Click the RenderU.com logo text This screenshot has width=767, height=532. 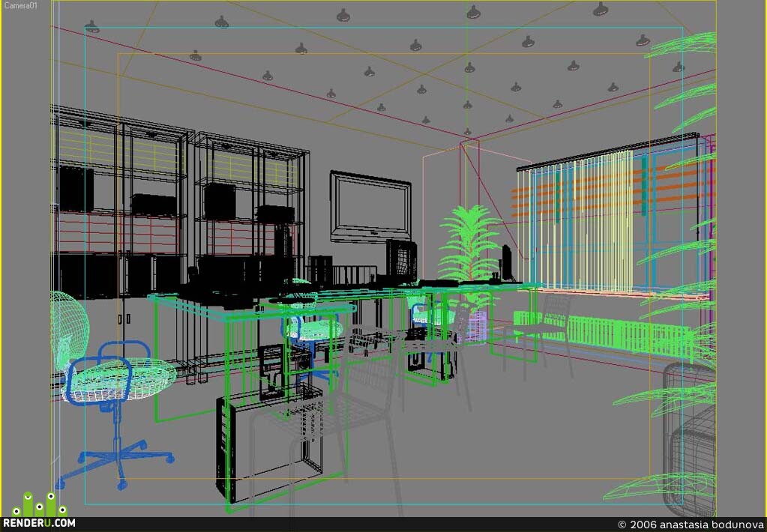pyautogui.click(x=40, y=523)
